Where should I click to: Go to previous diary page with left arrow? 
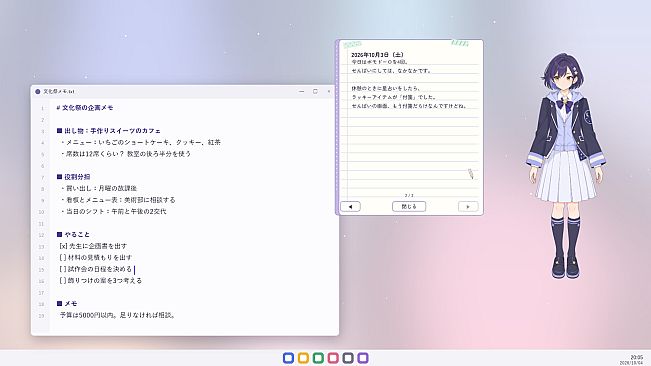point(350,207)
